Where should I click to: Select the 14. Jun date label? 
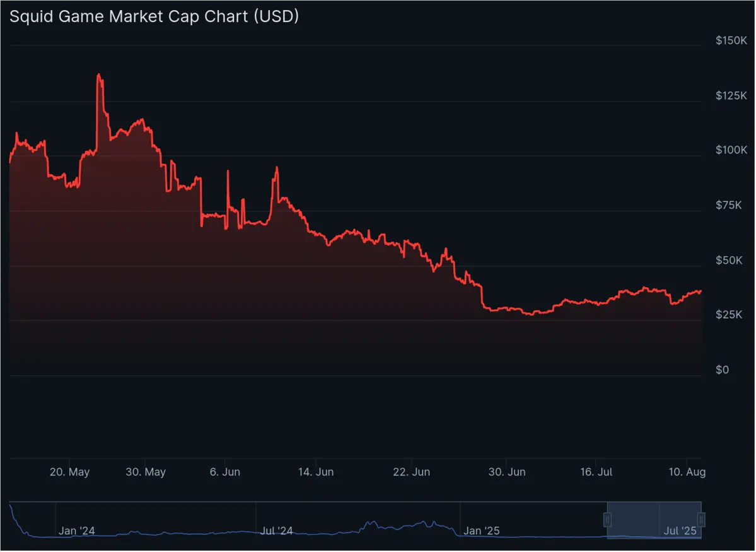point(315,471)
